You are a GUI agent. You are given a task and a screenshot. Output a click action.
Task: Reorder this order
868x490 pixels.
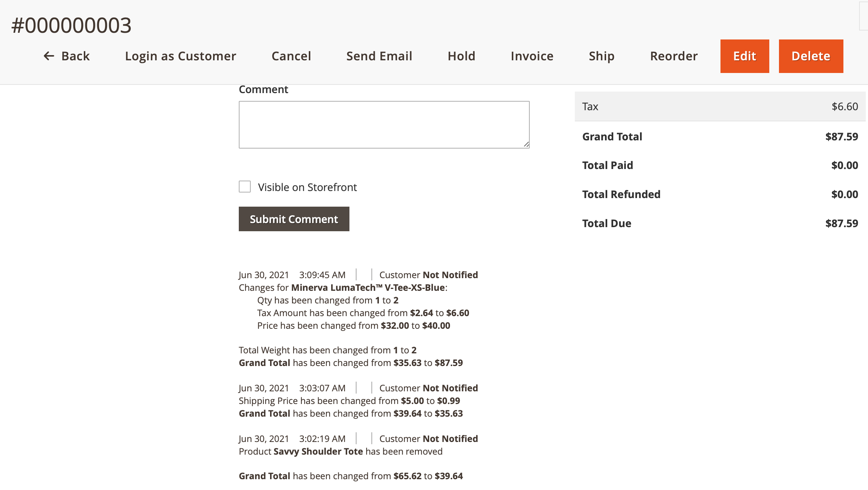[674, 56]
